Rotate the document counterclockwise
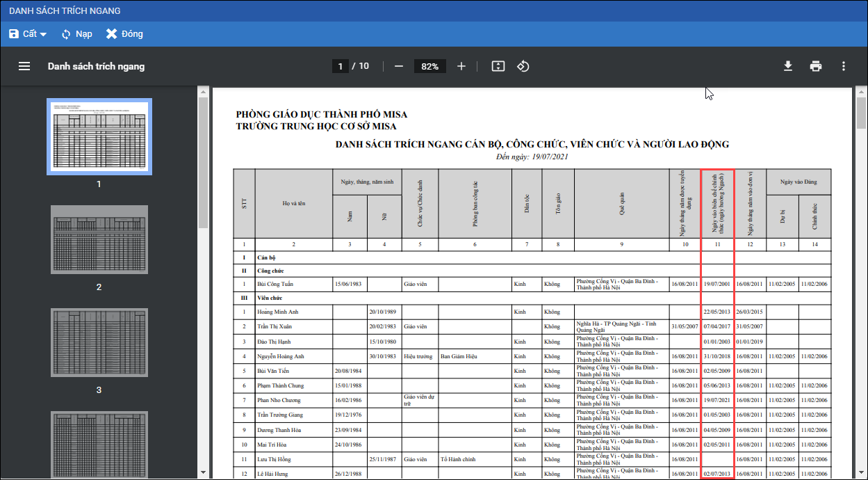The height and width of the screenshot is (480, 868). pyautogui.click(x=523, y=66)
